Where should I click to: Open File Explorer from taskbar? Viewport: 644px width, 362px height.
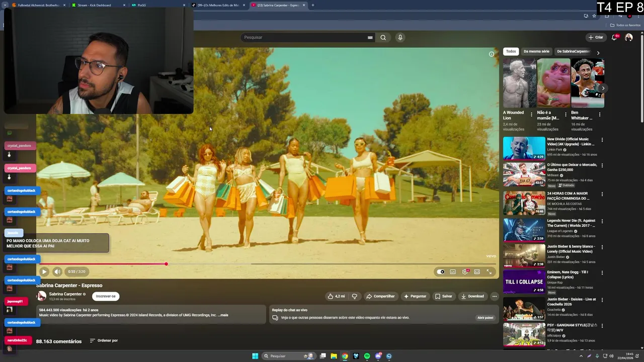(x=334, y=356)
